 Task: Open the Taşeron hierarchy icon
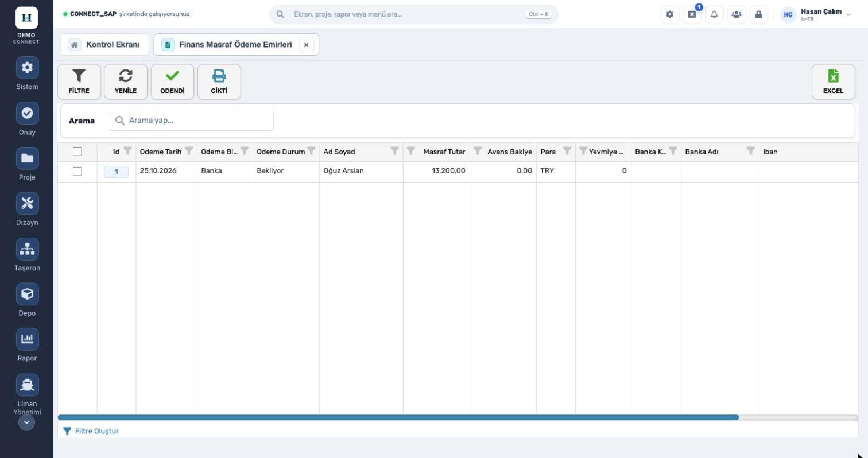[27, 249]
